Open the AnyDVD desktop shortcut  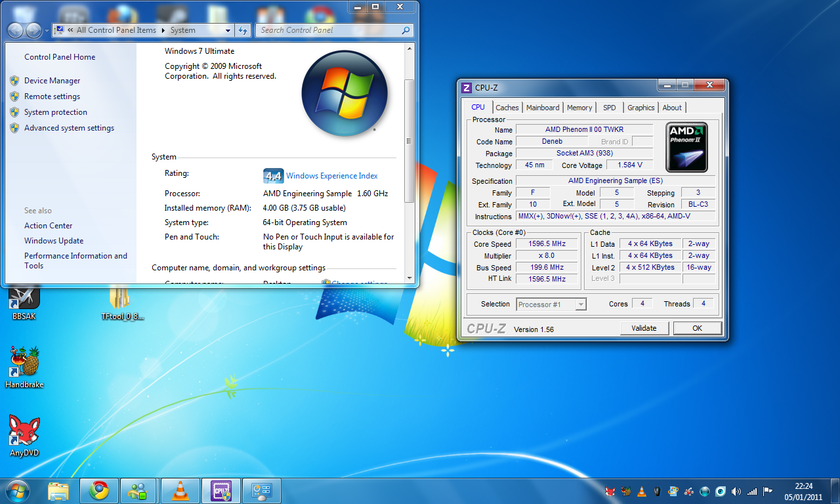pyautogui.click(x=24, y=436)
